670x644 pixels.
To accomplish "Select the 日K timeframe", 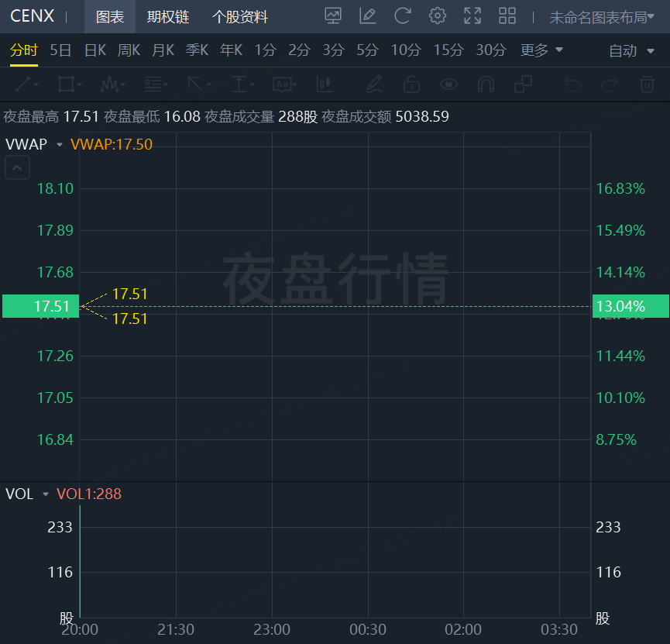I will (x=94, y=50).
